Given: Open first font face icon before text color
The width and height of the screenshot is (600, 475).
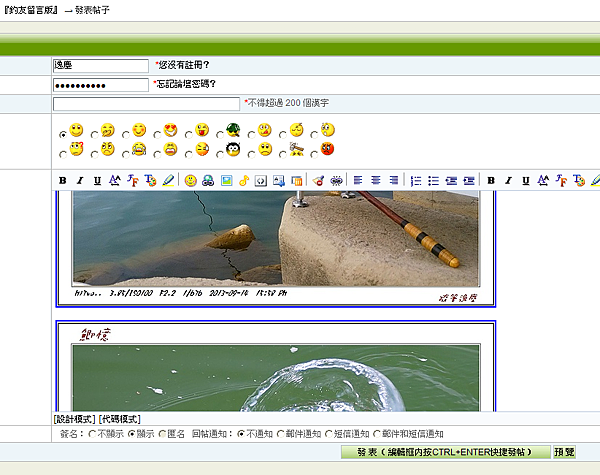Looking at the screenshot, I should click(132, 180).
